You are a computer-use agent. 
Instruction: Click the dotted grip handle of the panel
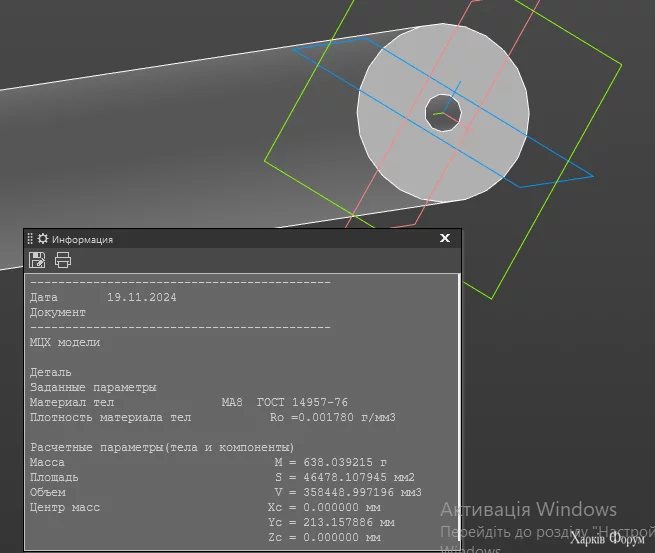(x=30, y=239)
